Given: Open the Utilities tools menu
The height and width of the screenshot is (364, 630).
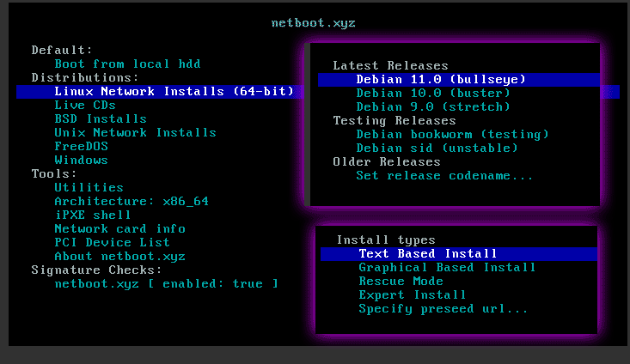Looking at the screenshot, I should click(89, 188).
